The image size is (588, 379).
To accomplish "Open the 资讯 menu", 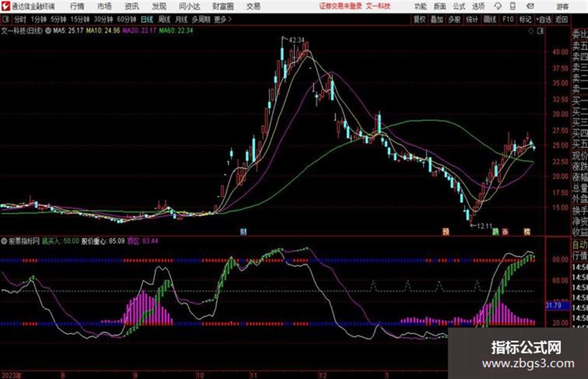I will coord(132,6).
